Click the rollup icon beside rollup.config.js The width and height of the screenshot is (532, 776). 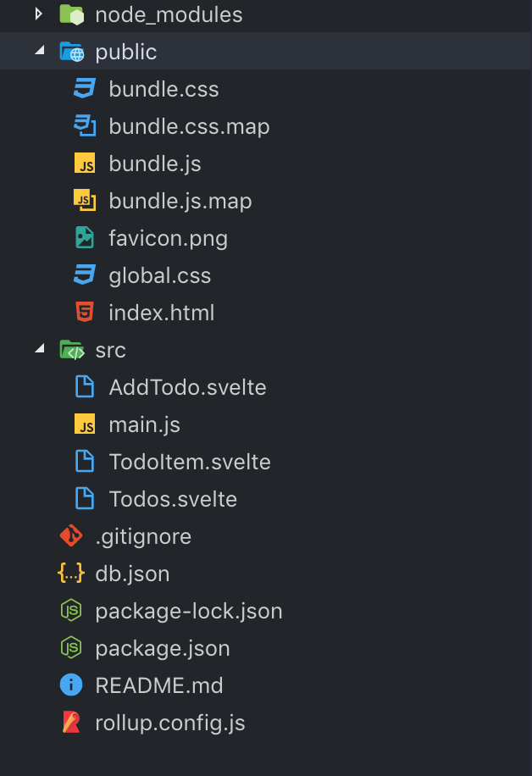[x=71, y=723]
